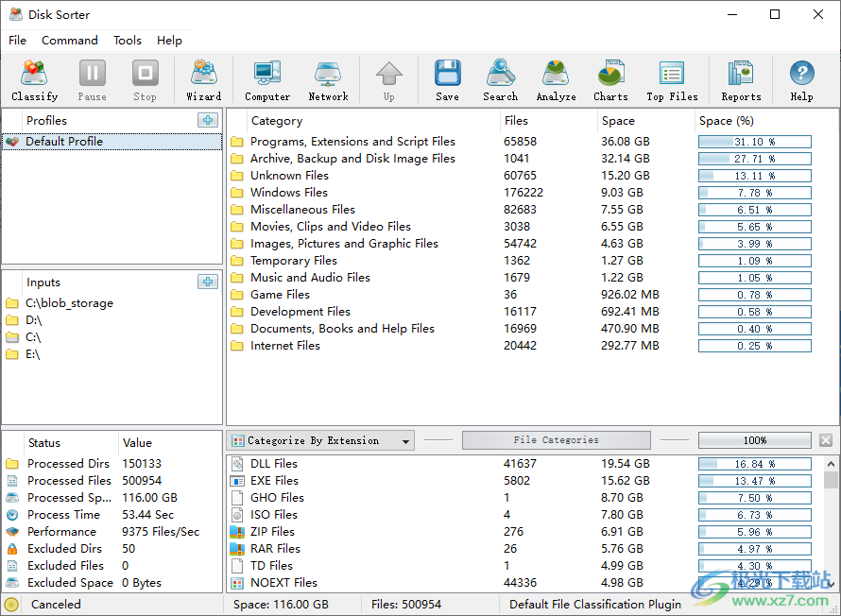Image resolution: width=841 pixels, height=616 pixels.
Task: Open the Wizard tool
Action: click(204, 80)
